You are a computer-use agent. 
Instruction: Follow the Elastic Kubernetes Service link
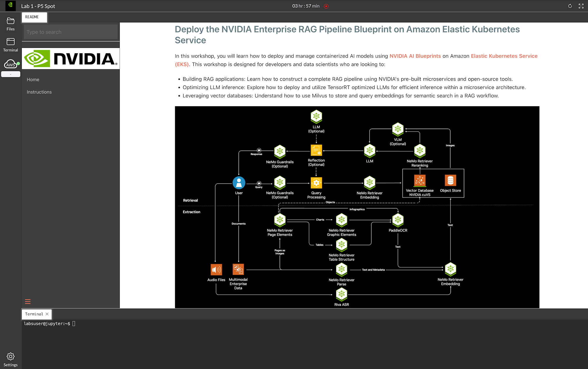tap(504, 56)
